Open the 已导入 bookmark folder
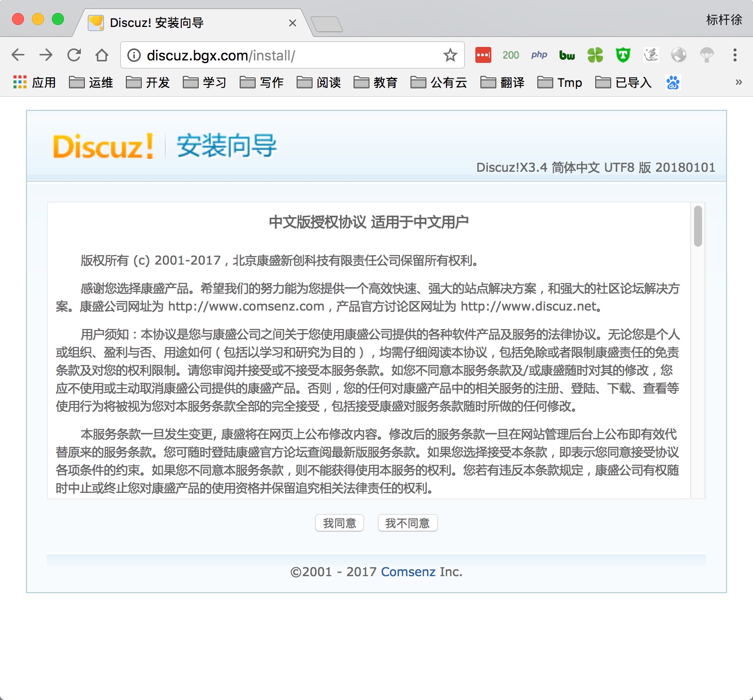This screenshot has height=700, width=753. (x=624, y=82)
